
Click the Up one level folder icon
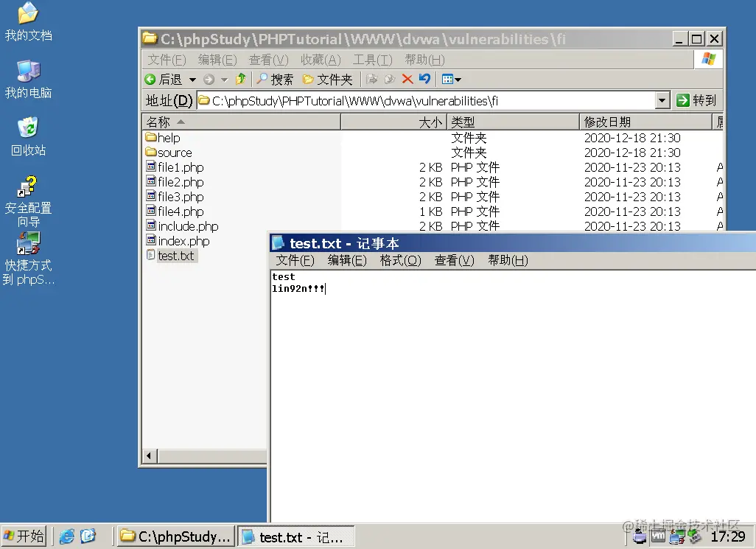click(x=240, y=79)
